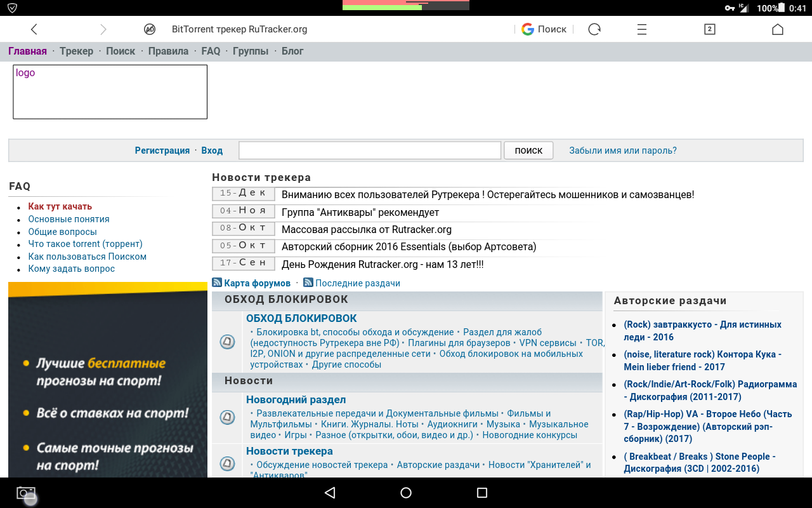Open news about мошенников и самозванцев
Screen dimensions: 812x508
(488, 195)
